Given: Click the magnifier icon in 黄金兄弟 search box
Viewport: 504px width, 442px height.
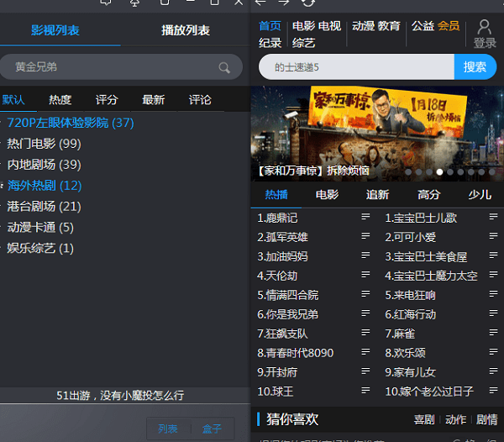Looking at the screenshot, I should tap(224, 67).
